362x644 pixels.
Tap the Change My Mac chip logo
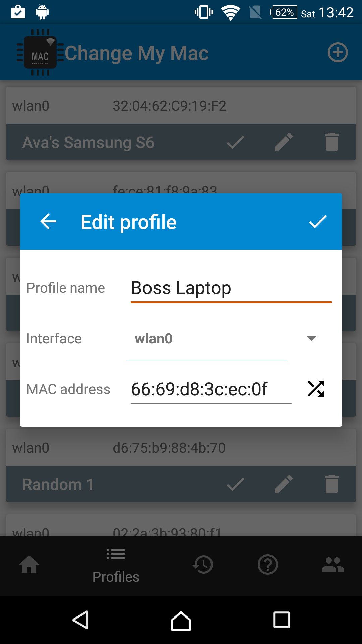(40, 52)
